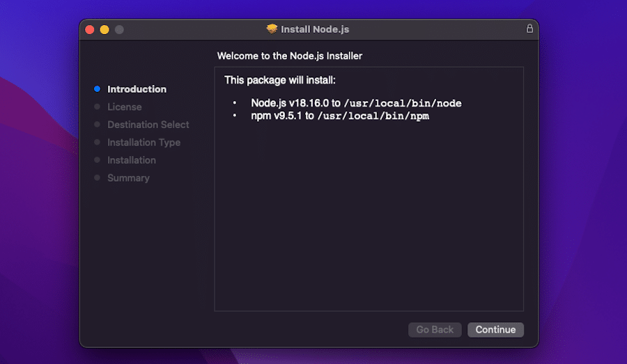Select the Installation step in sidebar
The width and height of the screenshot is (627, 364).
132,160
